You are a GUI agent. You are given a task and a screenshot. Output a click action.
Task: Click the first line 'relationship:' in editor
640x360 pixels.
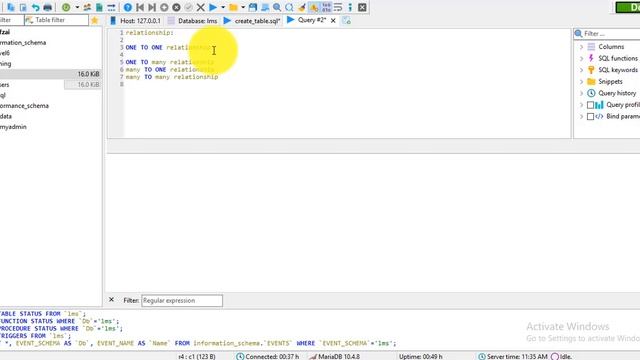pyautogui.click(x=149, y=33)
